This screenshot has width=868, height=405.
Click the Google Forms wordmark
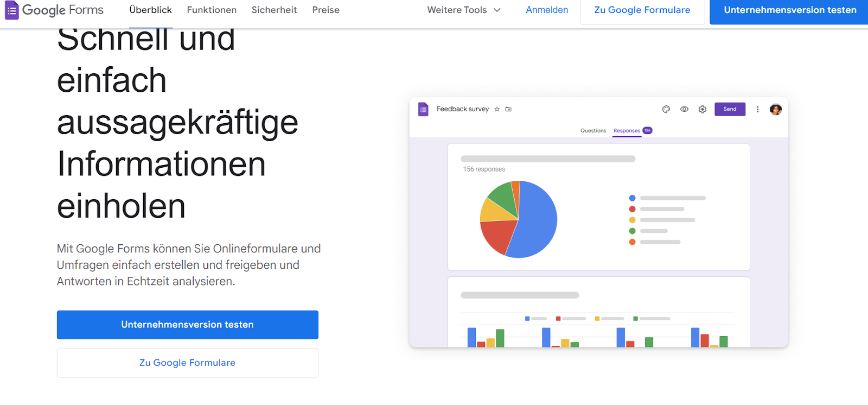[x=63, y=10]
